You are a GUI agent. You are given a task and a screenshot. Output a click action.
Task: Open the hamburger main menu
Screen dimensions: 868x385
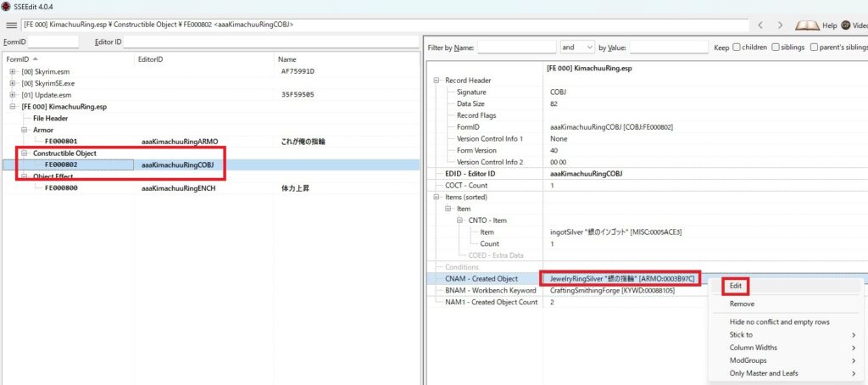[x=11, y=25]
